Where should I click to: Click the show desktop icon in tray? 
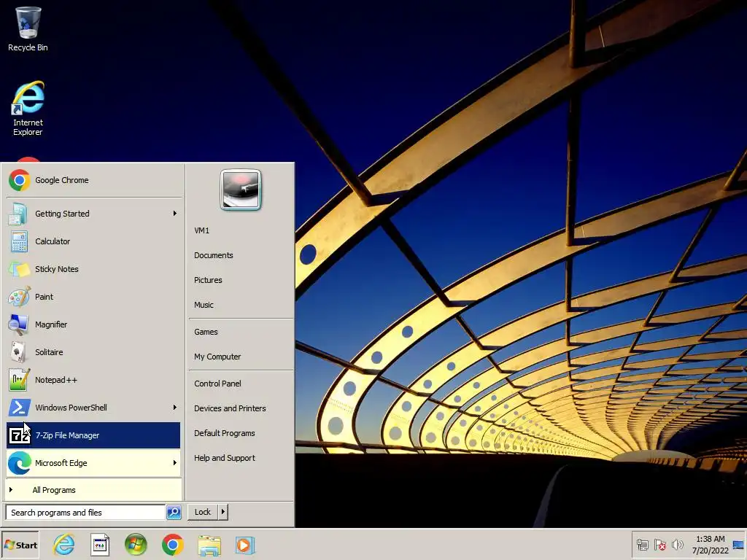tap(738, 545)
